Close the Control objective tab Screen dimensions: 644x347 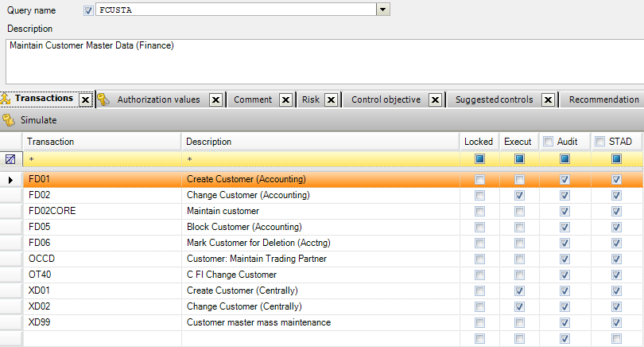436,100
